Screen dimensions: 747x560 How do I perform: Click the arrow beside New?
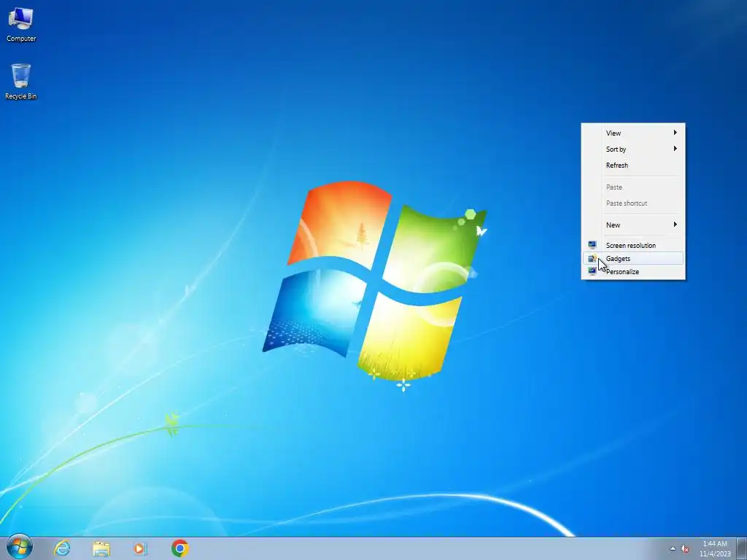coord(675,225)
